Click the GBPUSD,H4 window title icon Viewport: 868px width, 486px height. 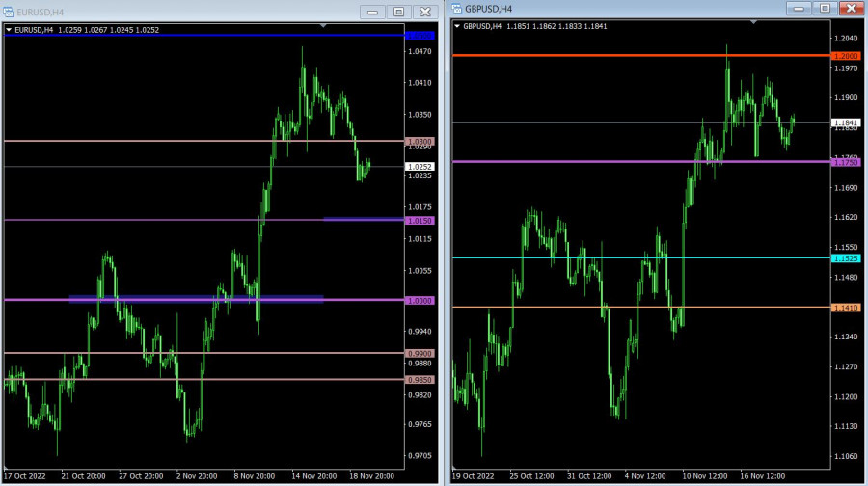click(x=457, y=9)
